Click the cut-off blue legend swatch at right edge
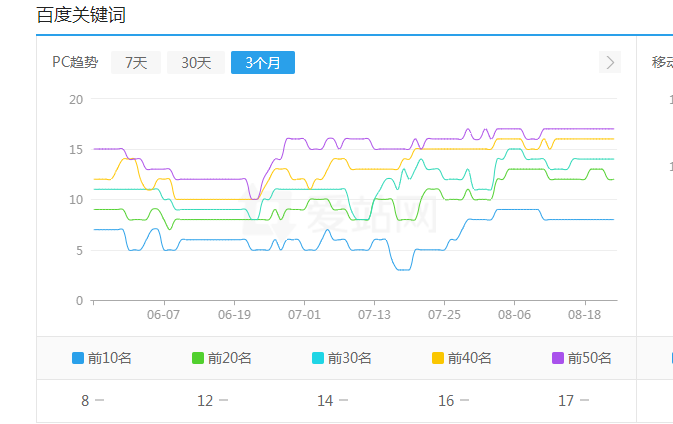 [671, 358]
